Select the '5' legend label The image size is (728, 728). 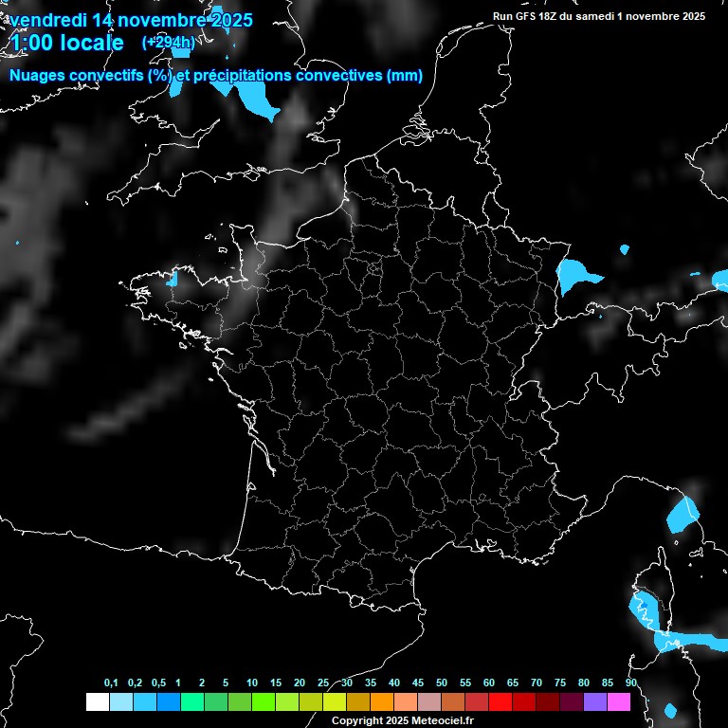point(226,682)
